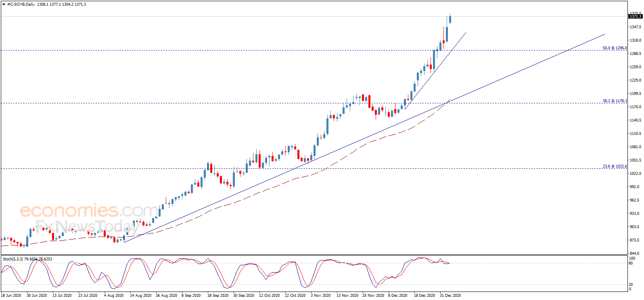Click the FxNewsToday watermark text
Image resolution: width=644 pixels, height=300 pixels.
coord(86,227)
